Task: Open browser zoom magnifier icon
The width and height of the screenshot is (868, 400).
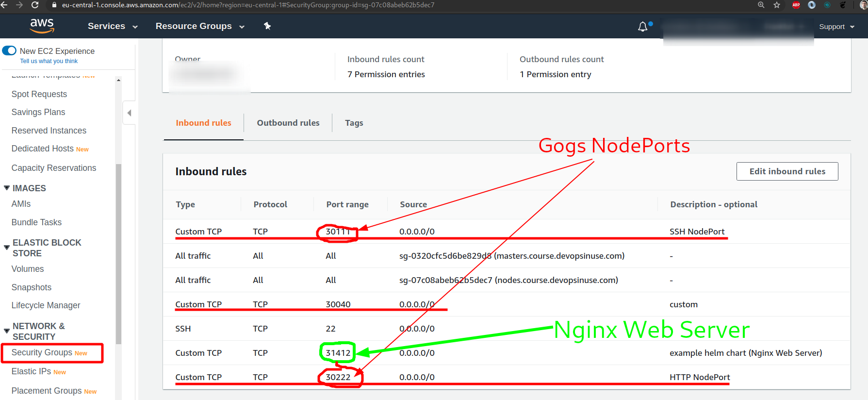Action: (x=761, y=5)
